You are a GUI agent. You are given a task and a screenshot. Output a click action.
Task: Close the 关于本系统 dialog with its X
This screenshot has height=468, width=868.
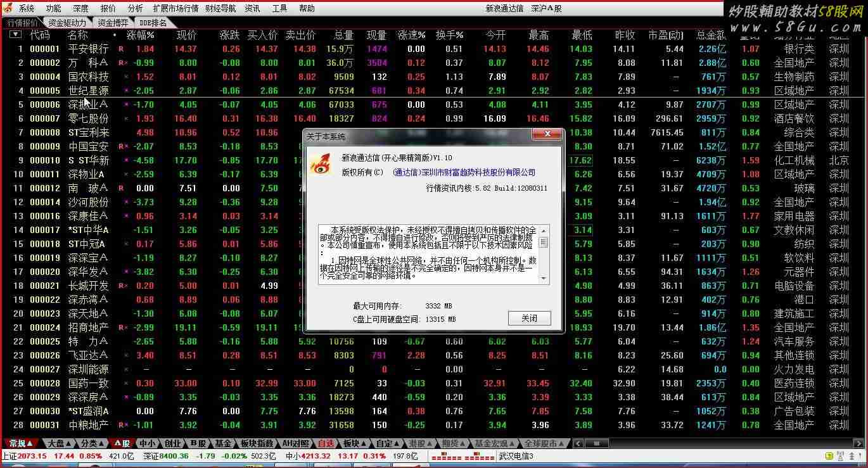click(x=546, y=135)
